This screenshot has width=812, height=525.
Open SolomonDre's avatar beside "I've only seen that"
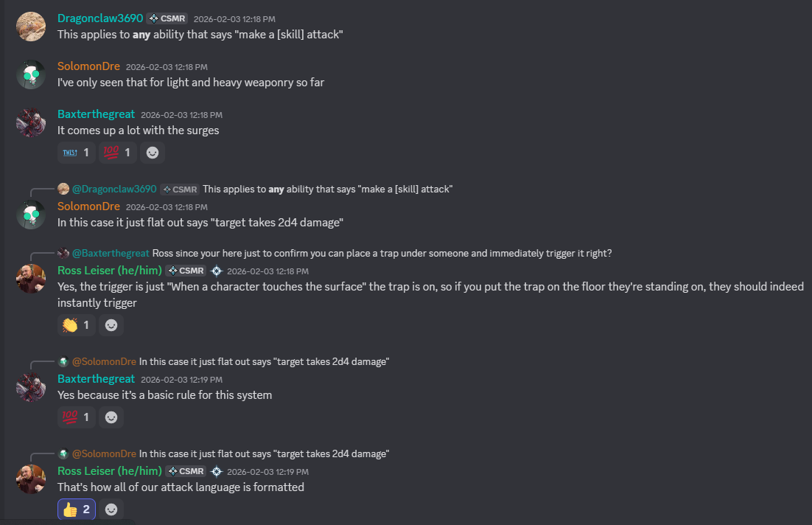(x=31, y=74)
